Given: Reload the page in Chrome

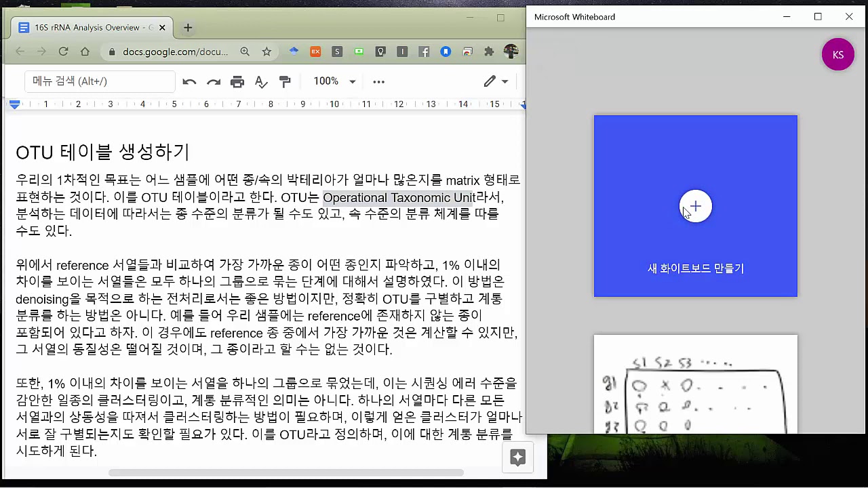Looking at the screenshot, I should click(63, 52).
